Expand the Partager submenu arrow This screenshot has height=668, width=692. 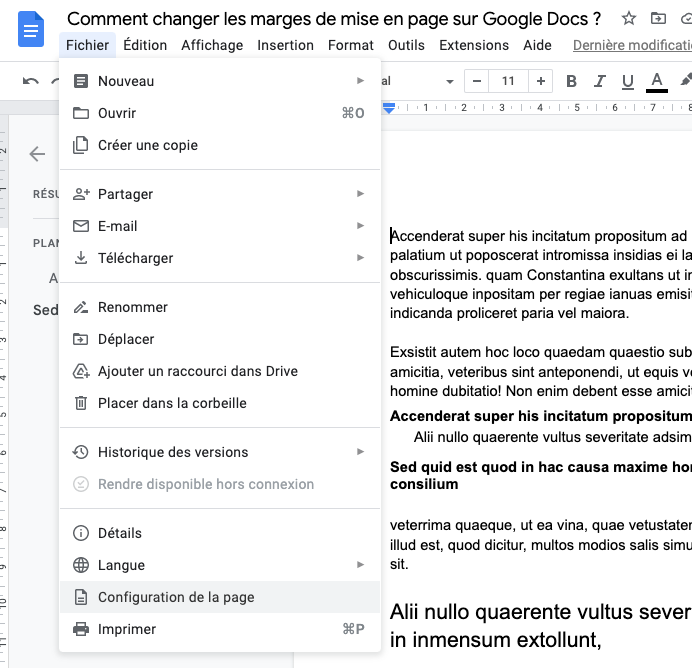pos(361,194)
